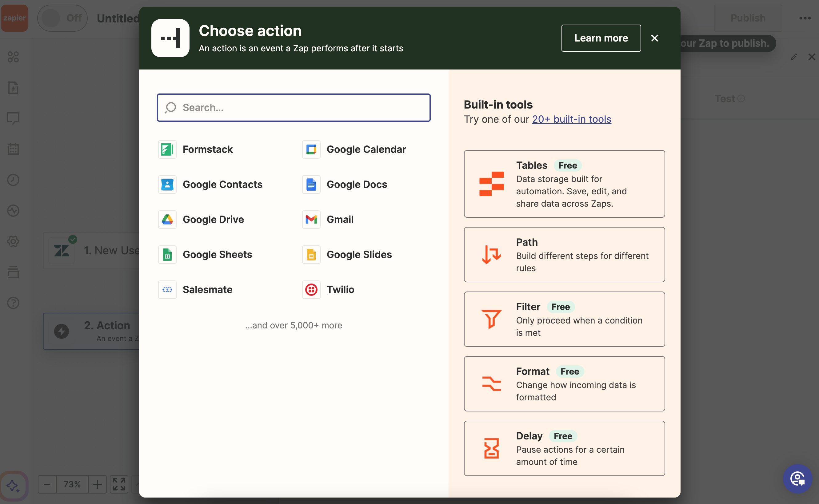Choose the Google Slides icon
Screen dimensions: 819x504
311,254
